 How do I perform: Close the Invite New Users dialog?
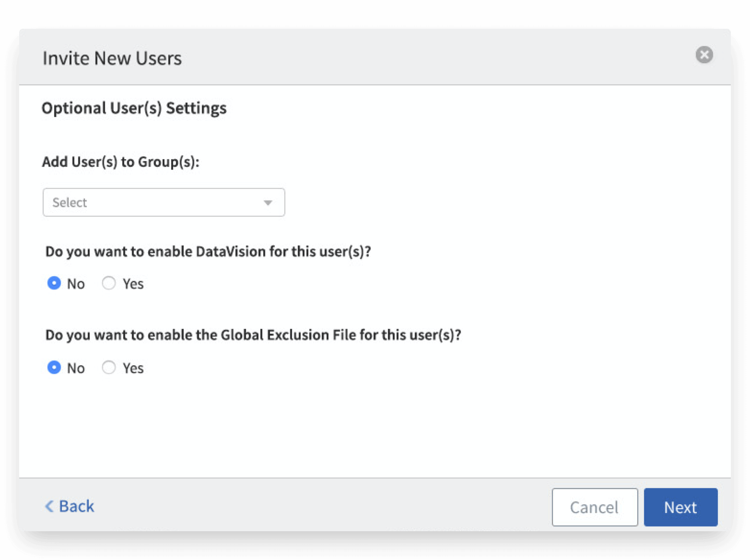coord(704,55)
